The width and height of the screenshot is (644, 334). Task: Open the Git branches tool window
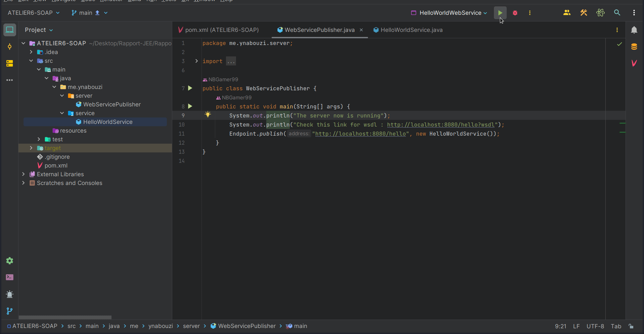click(x=10, y=311)
